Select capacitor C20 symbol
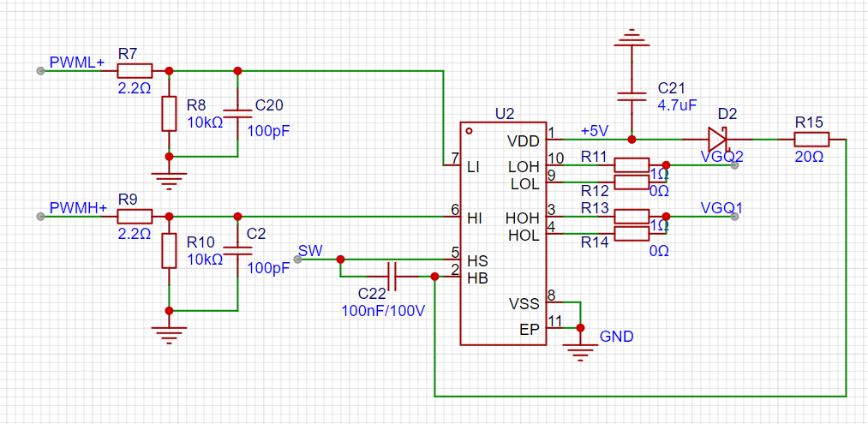This screenshot has height=424, width=868. coord(237,113)
